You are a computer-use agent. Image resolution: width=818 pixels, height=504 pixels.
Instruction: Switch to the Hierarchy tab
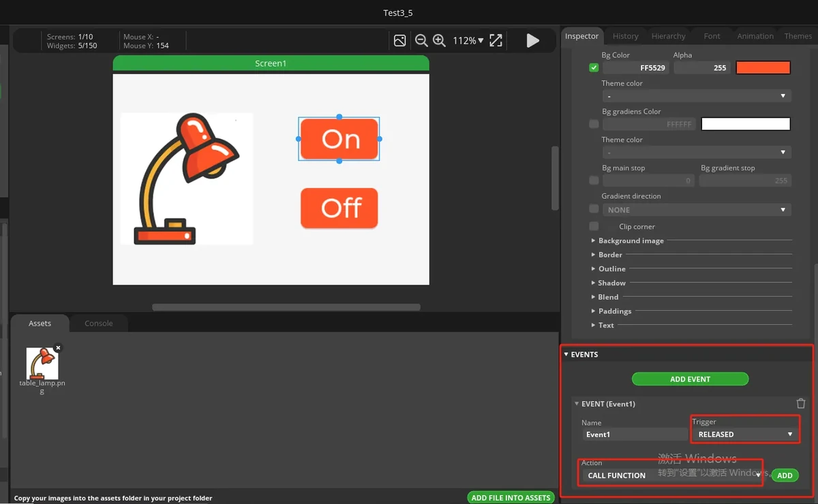coord(668,36)
